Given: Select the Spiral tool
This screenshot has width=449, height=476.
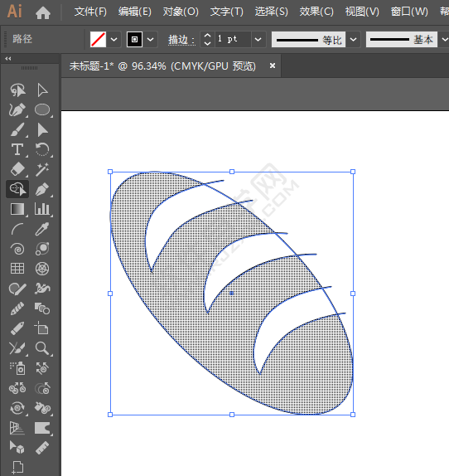Looking at the screenshot, I should click(17, 249).
